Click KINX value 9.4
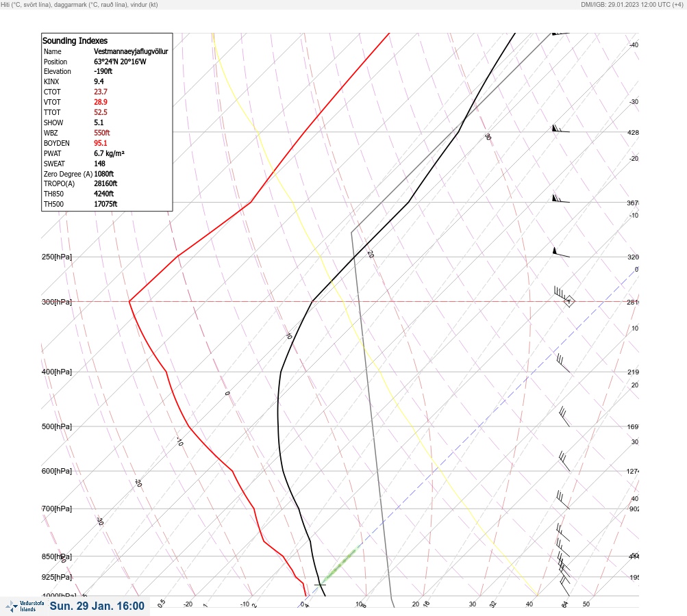 point(99,81)
